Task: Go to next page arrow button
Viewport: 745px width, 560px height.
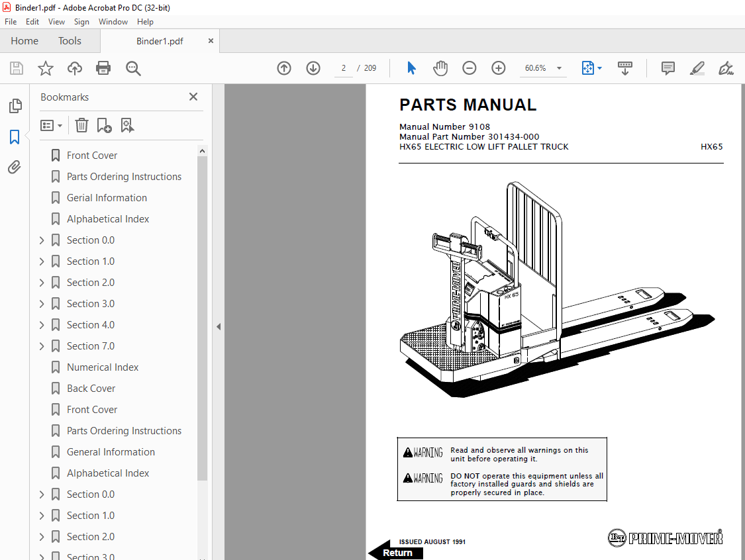Action: [313, 68]
